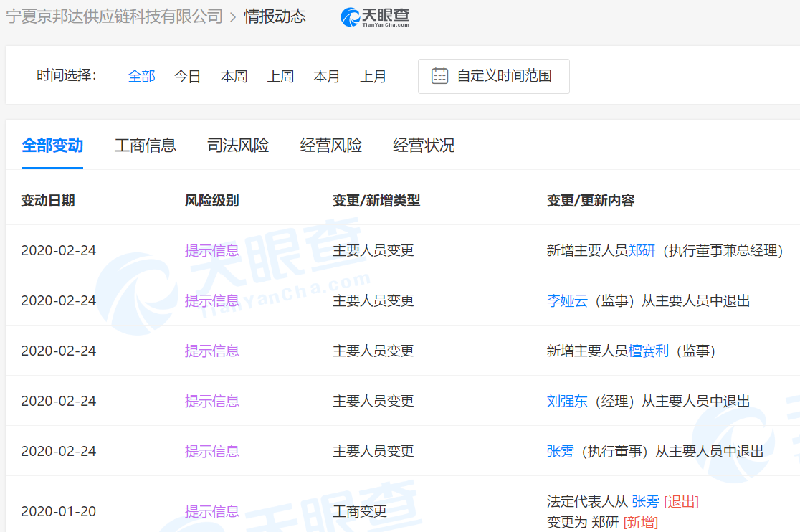Open 张雱 link in 法定代表人 row
Viewport: 800px width, 532px height.
click(x=645, y=501)
